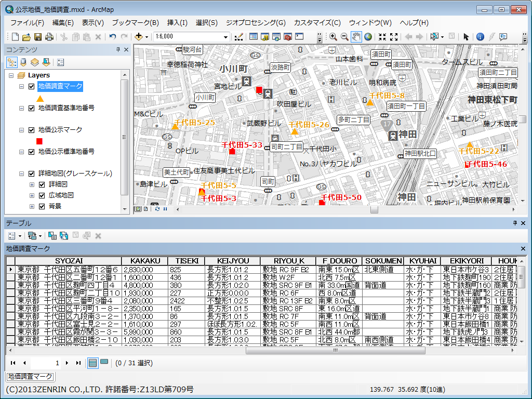
Task: Open a map document with folder icon
Action: point(26,37)
